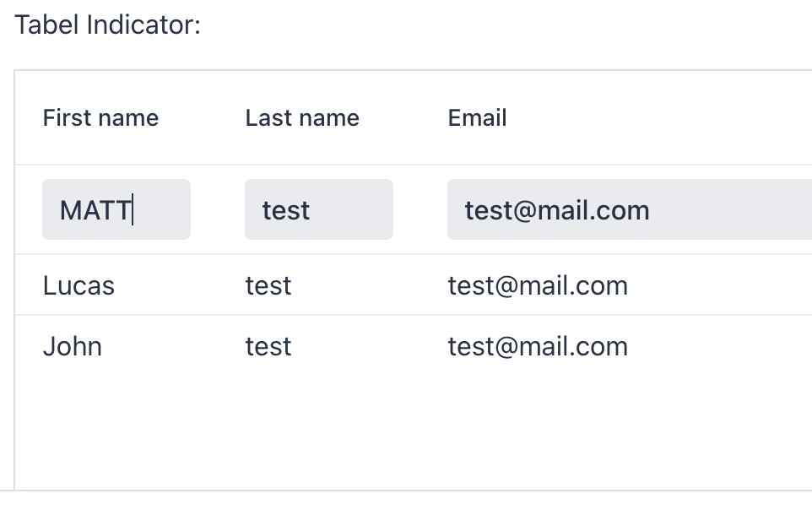Click blank header space right of Email
This screenshot has width=812, height=515.
(x=675, y=117)
